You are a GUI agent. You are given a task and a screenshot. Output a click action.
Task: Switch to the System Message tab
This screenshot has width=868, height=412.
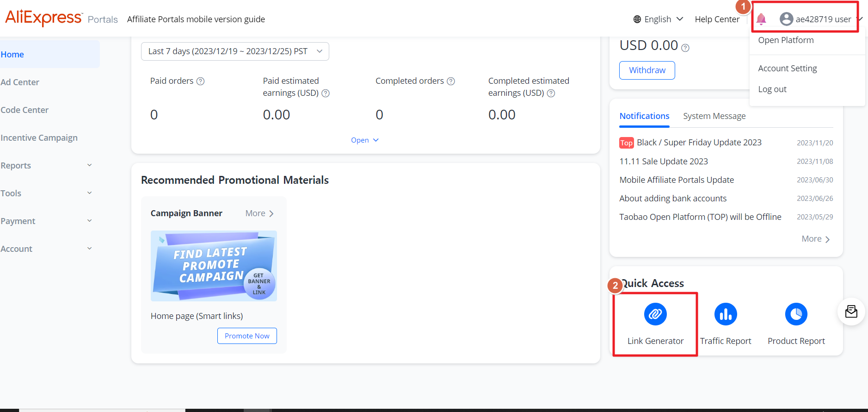(714, 116)
